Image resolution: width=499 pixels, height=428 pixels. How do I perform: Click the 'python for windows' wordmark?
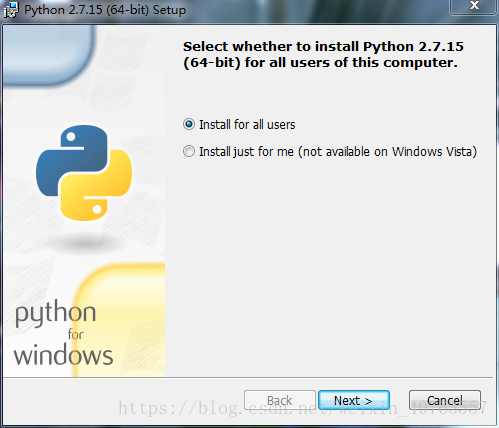pyautogui.click(x=63, y=333)
